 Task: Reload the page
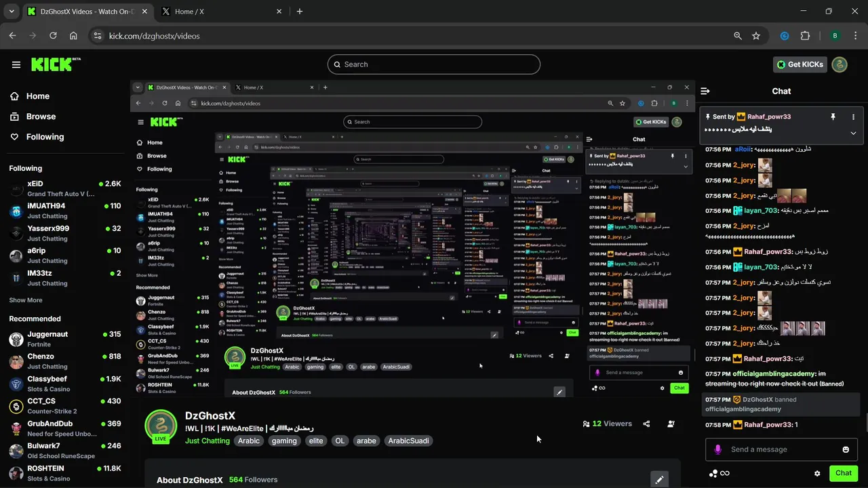[x=53, y=36]
